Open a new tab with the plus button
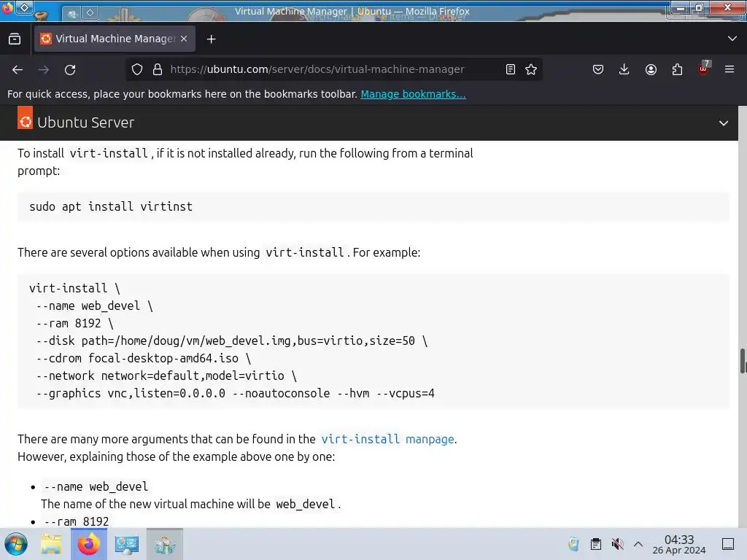The height and width of the screenshot is (560, 747). click(211, 39)
